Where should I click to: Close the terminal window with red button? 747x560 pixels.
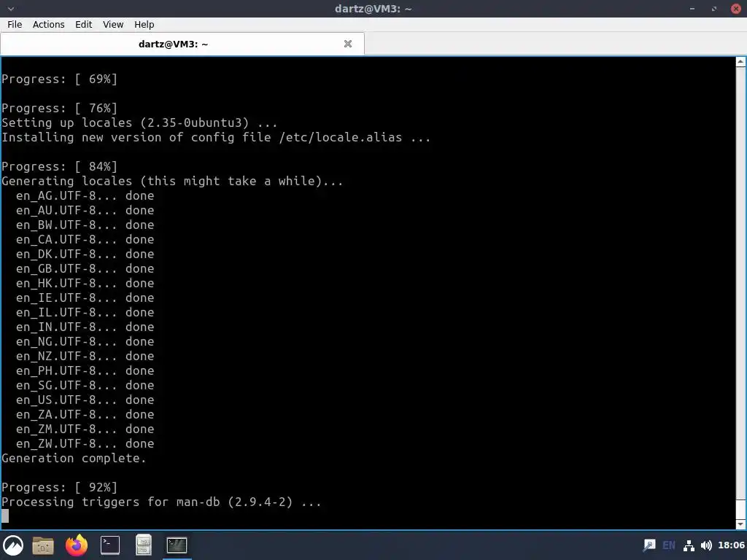[x=735, y=9]
